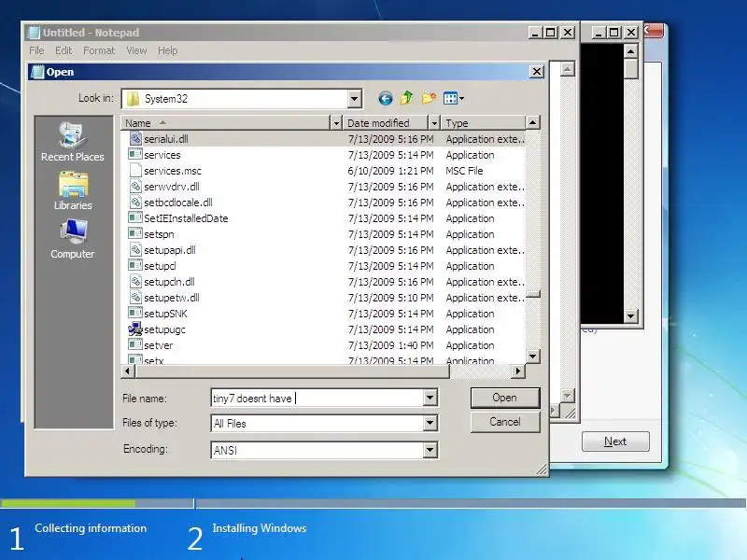The height and width of the screenshot is (560, 747).
Task: Click the MSC File type cell
Action: pos(464,171)
